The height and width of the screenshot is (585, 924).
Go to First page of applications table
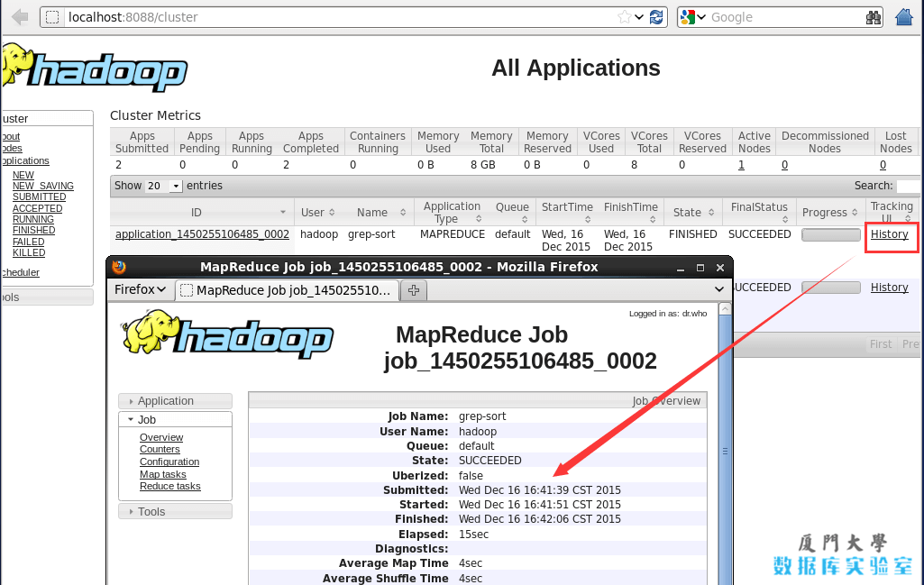pyautogui.click(x=881, y=344)
